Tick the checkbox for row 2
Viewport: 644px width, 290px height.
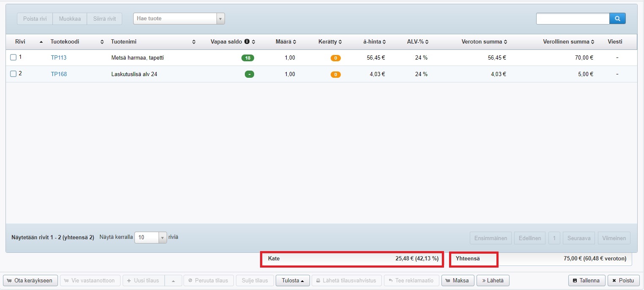[x=13, y=74]
